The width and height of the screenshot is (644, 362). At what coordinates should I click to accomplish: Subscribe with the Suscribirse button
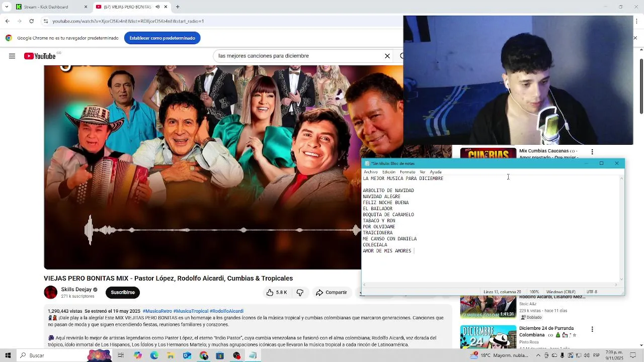click(x=123, y=293)
